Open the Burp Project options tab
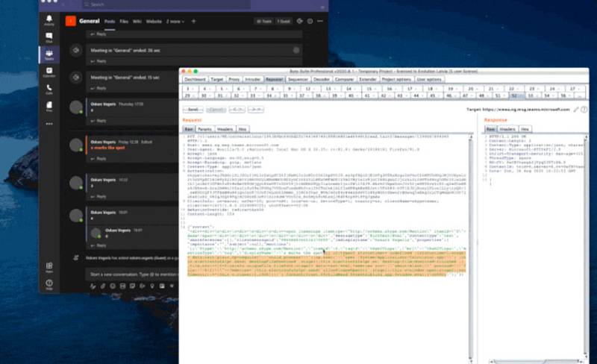Viewport: 597px width, 364px height. [396, 79]
